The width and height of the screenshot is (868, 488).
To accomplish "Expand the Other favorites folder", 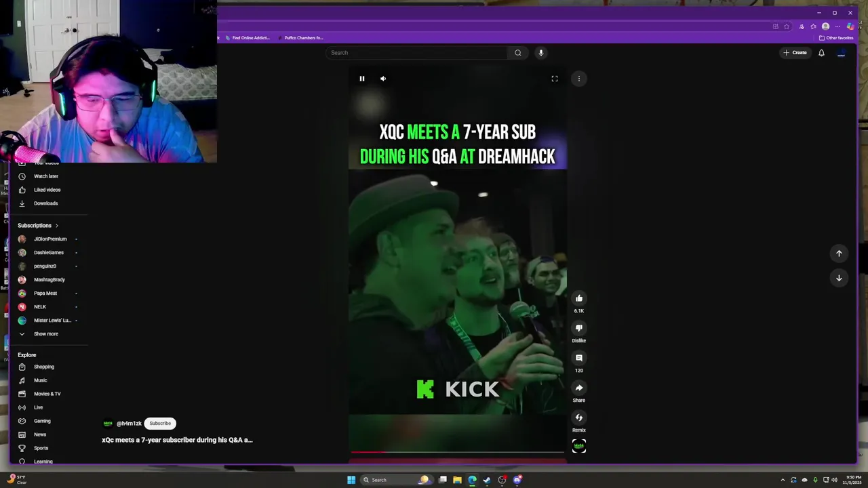I will 836,38.
